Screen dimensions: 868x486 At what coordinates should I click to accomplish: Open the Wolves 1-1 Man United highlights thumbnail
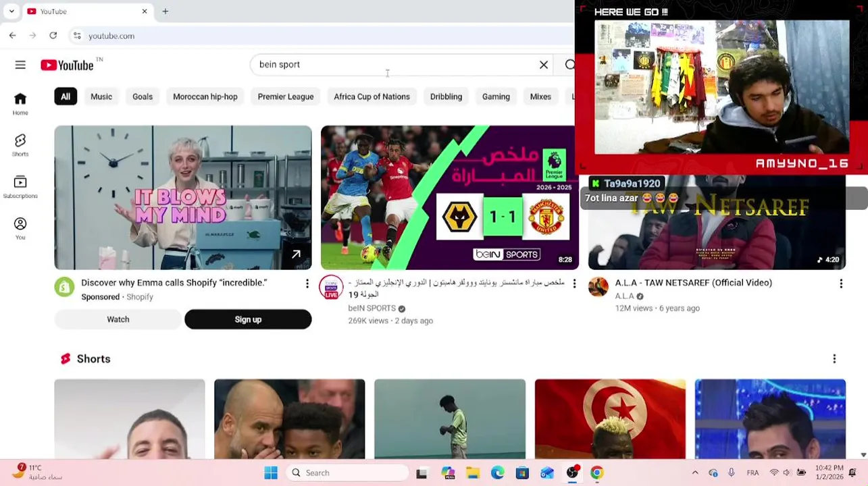pos(449,198)
